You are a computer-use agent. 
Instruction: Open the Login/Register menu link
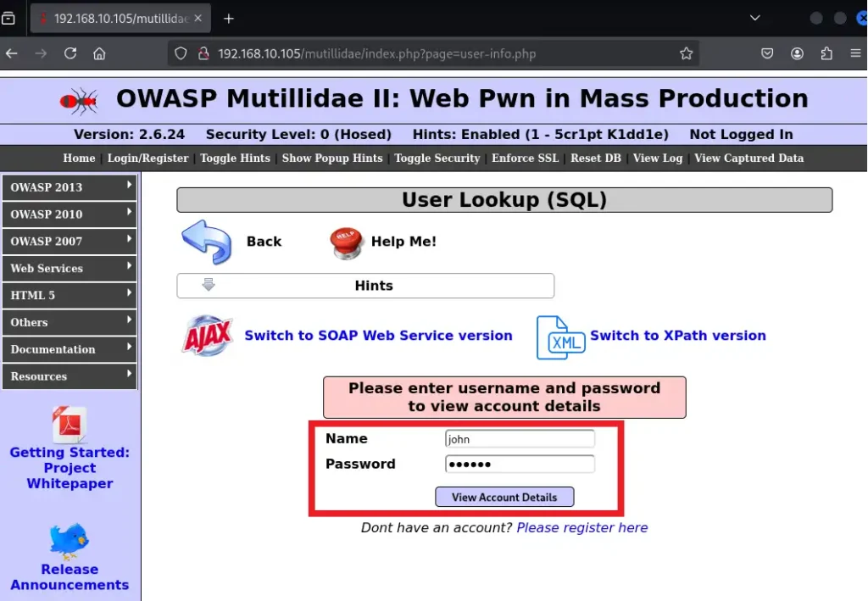pos(147,159)
